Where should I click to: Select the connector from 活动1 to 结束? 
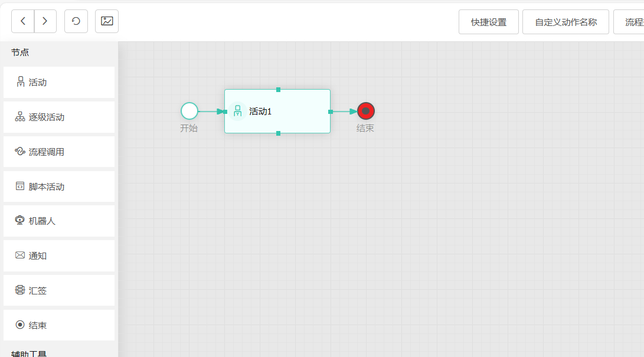click(x=344, y=111)
